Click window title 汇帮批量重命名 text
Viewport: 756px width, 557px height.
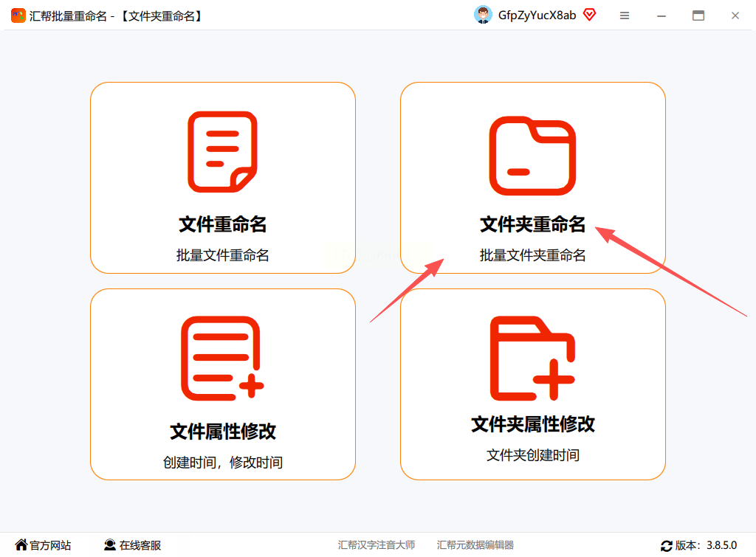(68, 16)
